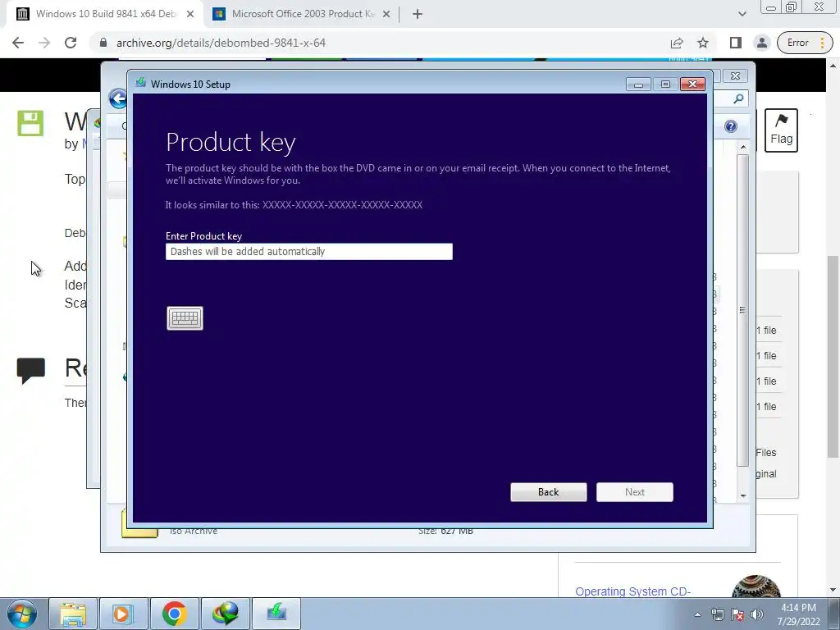Switch to Chrome on the taskbar

tap(174, 614)
